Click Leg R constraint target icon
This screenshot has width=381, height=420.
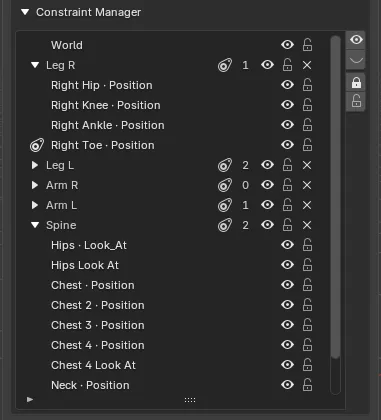coord(225,65)
